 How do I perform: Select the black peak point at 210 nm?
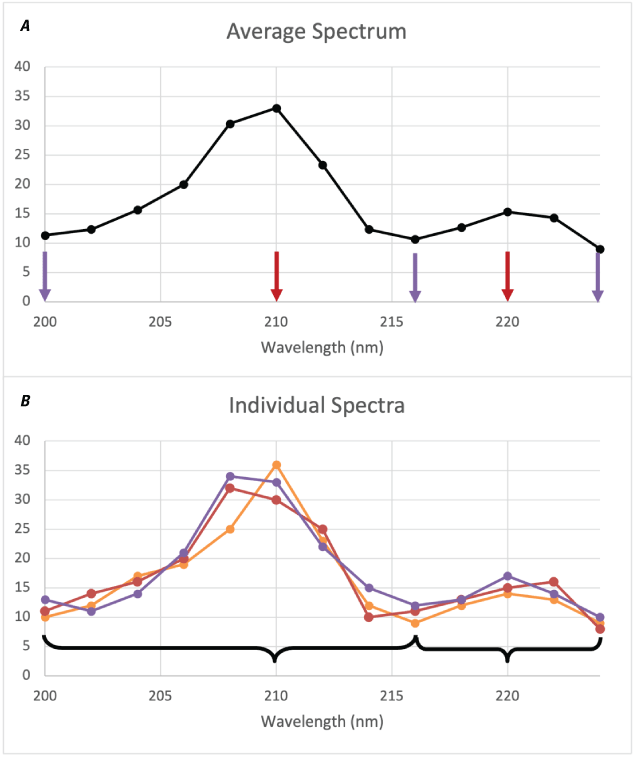(x=277, y=108)
